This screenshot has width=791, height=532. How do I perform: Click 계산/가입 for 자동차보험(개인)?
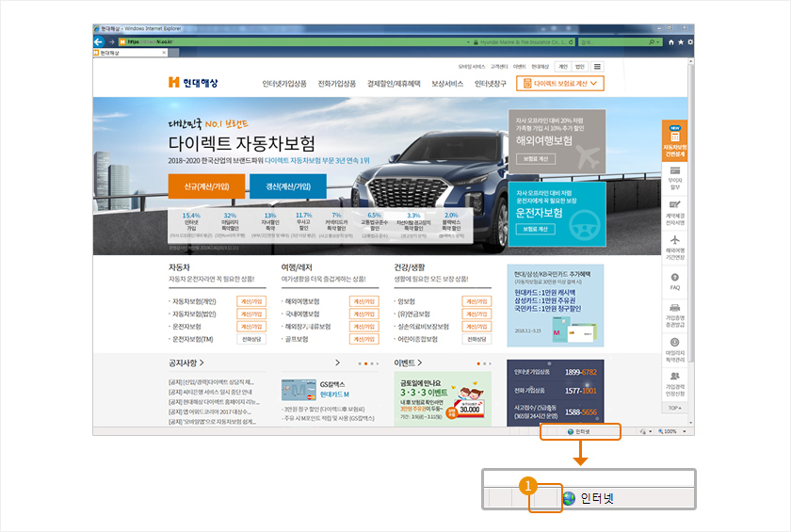(x=251, y=301)
